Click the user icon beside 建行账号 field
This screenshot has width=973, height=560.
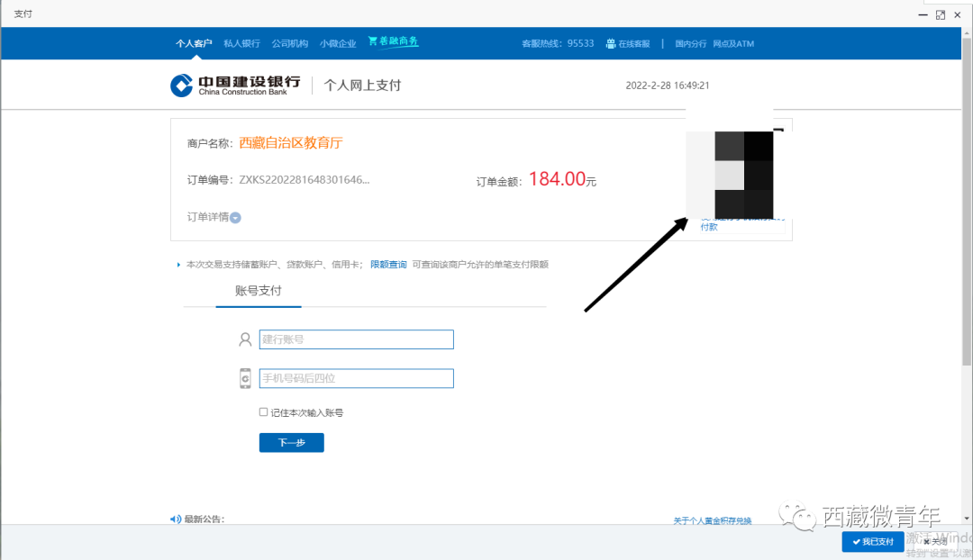(x=244, y=339)
